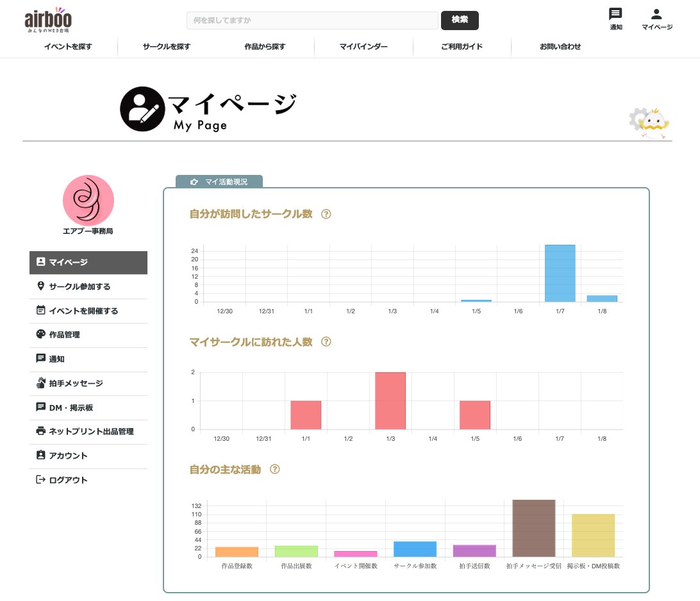Image resolution: width=700 pixels, height=601 pixels.
Task: Open help for マイサークルに訪れた人数
Action: pos(326,342)
